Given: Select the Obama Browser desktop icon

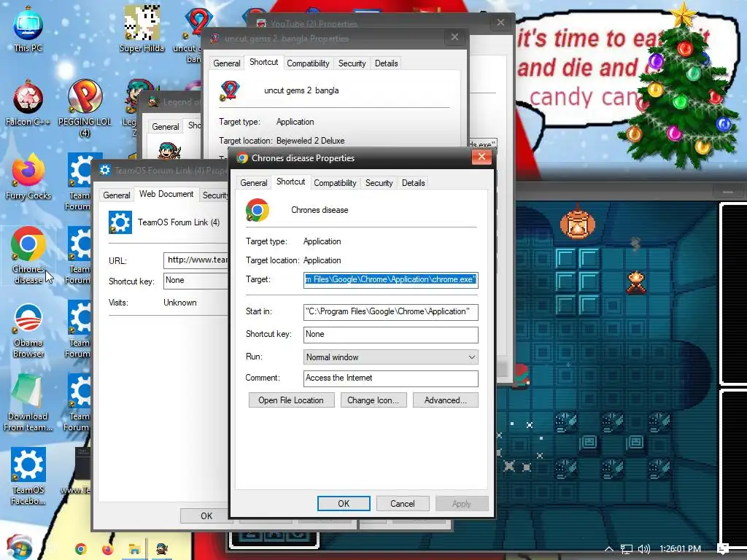Looking at the screenshot, I should tap(28, 330).
